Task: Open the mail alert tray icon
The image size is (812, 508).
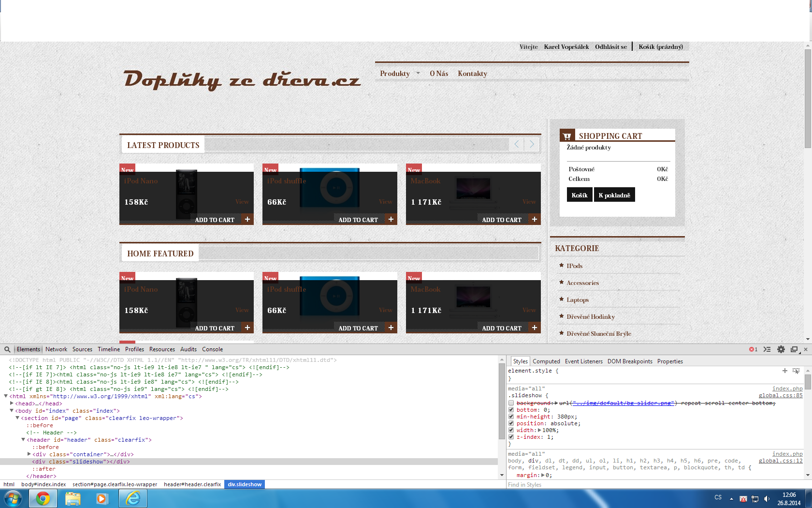Action: point(743,499)
